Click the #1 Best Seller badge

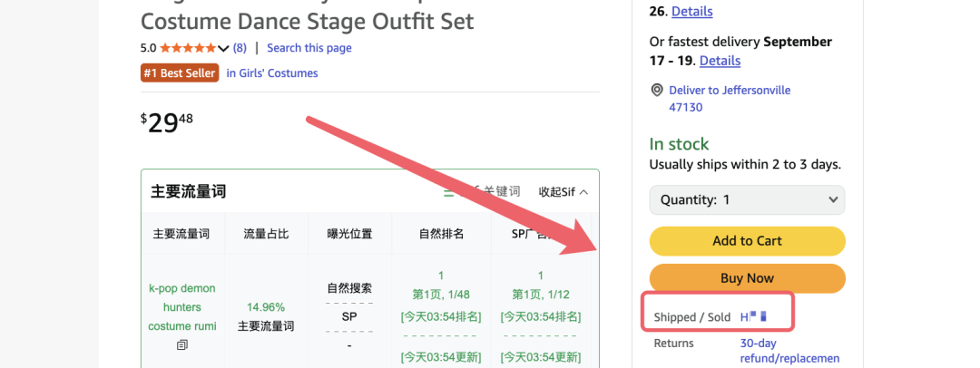(x=180, y=73)
